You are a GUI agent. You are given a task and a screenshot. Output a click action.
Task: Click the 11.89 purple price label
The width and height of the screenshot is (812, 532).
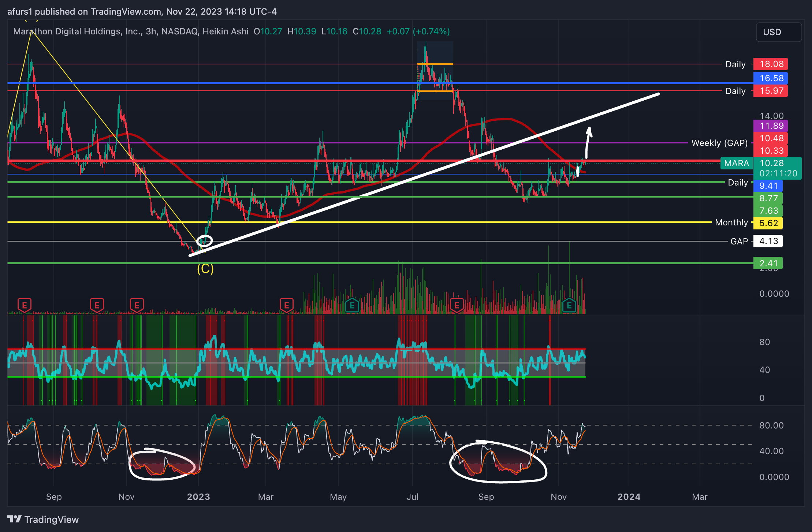(x=771, y=126)
